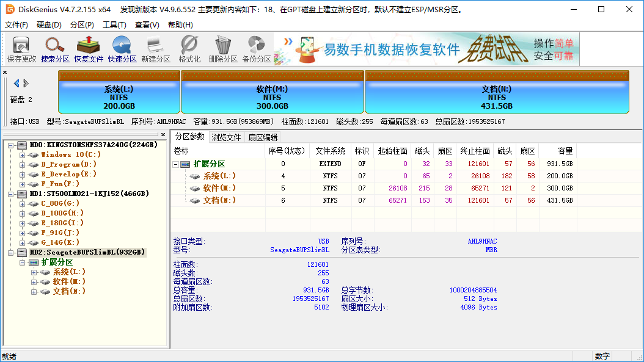The image size is (644, 362).
Task: Select E_180G(I:) in the disk tree
Action: coord(62,223)
